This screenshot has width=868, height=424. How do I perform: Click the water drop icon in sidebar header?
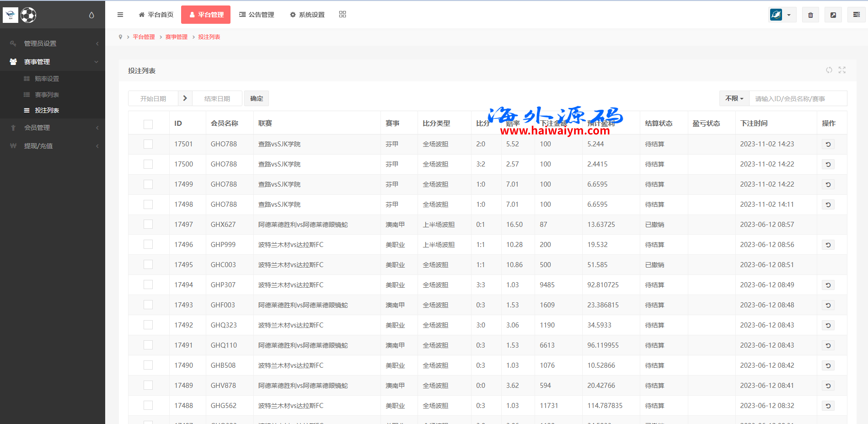[x=91, y=15]
